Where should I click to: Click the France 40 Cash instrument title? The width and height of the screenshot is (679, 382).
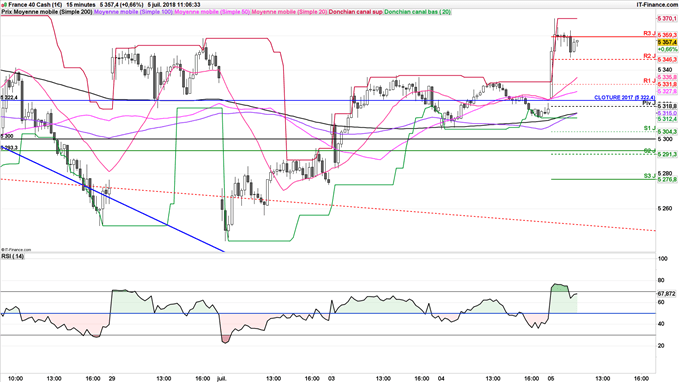click(35, 5)
